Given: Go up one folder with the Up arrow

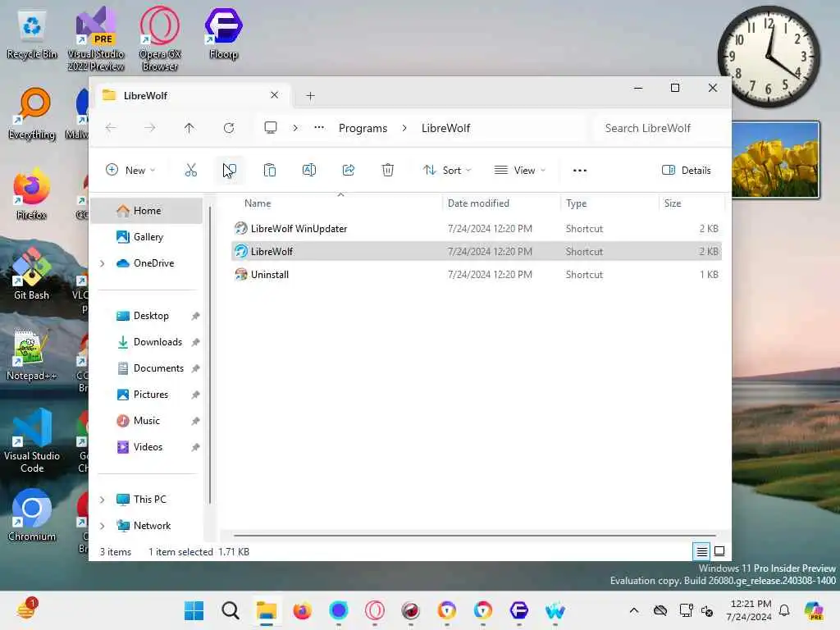Looking at the screenshot, I should (189, 128).
